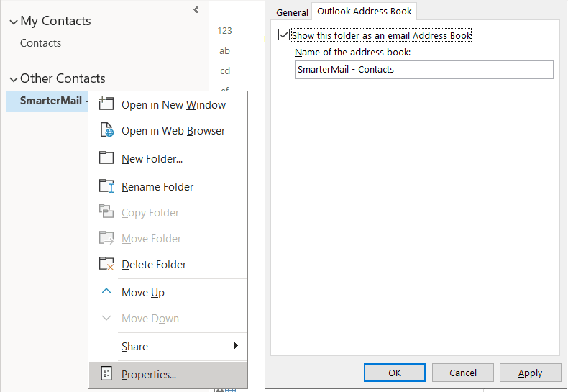Image resolution: width=568 pixels, height=392 pixels.
Task: Switch to the General tab
Action: [x=292, y=12]
